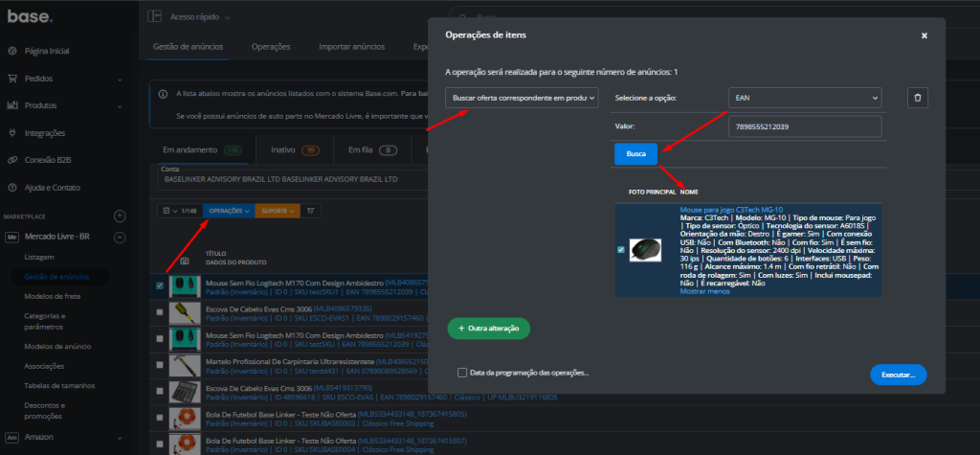Close the Operações de itens dialog
Screen dimensions: 980x455
(924, 35)
